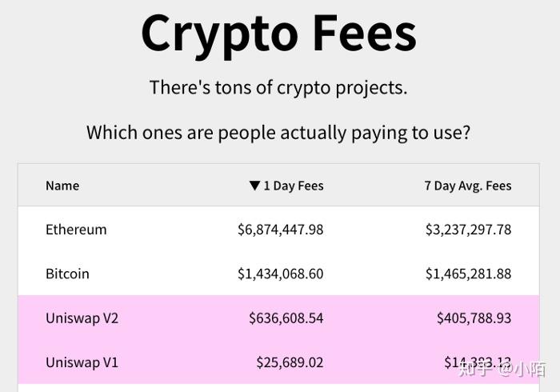Select the Bitcoin project name
The height and width of the screenshot is (392, 560).
click(x=67, y=274)
